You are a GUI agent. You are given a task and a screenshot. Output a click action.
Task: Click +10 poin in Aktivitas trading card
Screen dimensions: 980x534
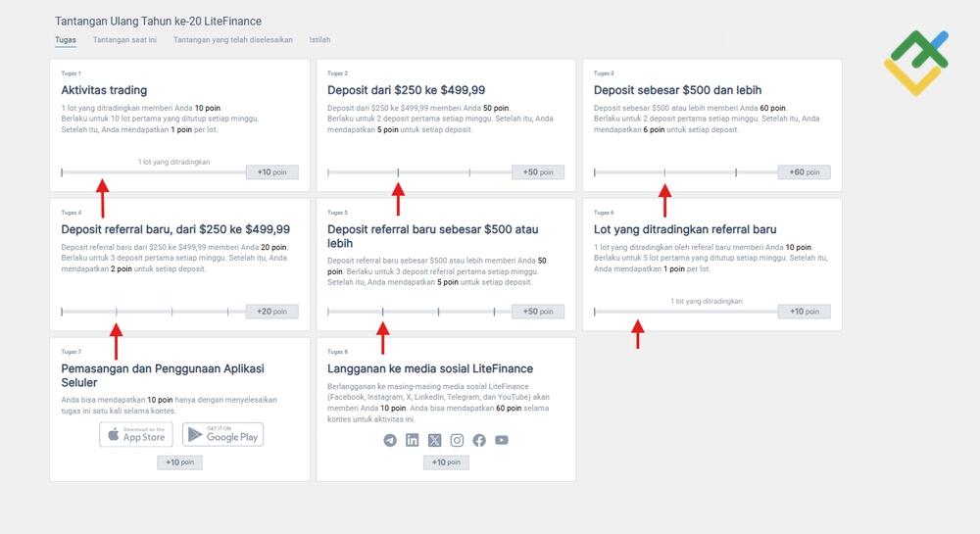tap(271, 172)
